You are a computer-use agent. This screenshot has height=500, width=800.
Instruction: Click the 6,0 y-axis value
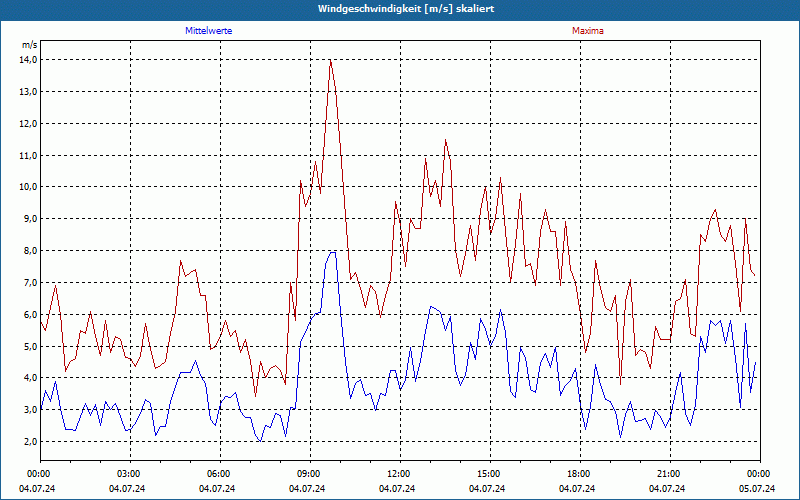(x=31, y=314)
